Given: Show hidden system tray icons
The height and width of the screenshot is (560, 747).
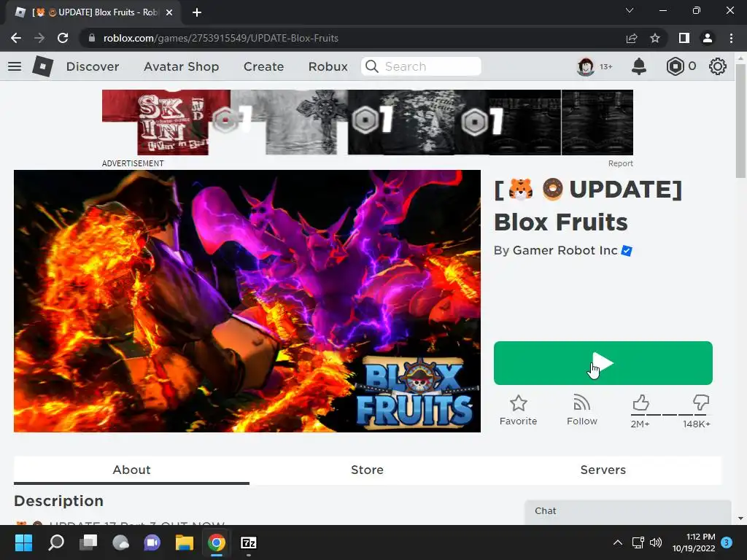Looking at the screenshot, I should click(617, 542).
